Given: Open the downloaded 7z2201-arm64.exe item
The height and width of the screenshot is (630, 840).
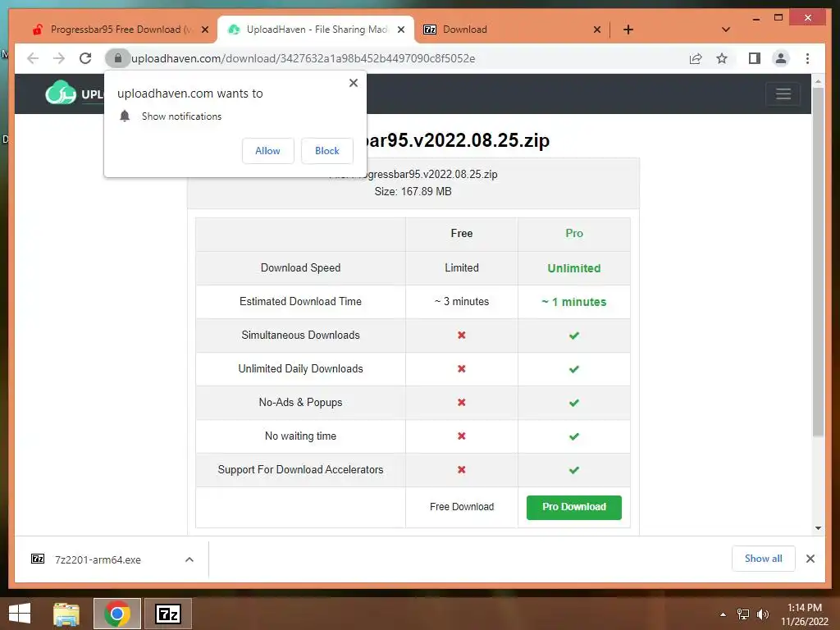Looking at the screenshot, I should click(98, 559).
